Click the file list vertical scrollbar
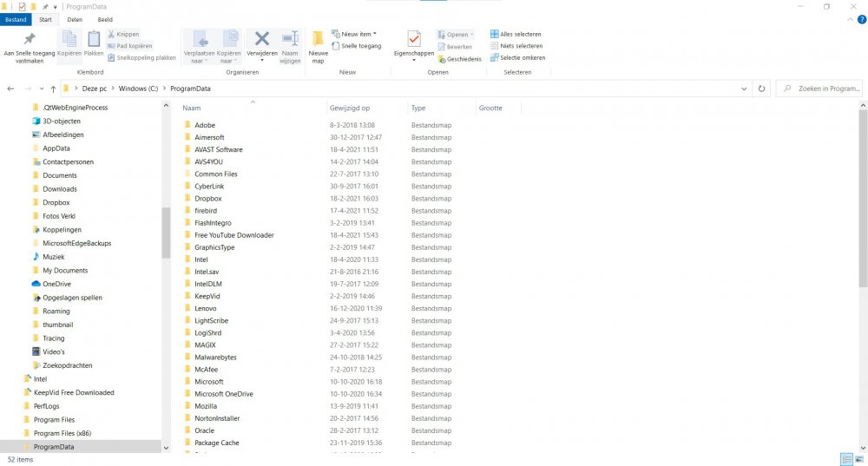 (x=862, y=200)
